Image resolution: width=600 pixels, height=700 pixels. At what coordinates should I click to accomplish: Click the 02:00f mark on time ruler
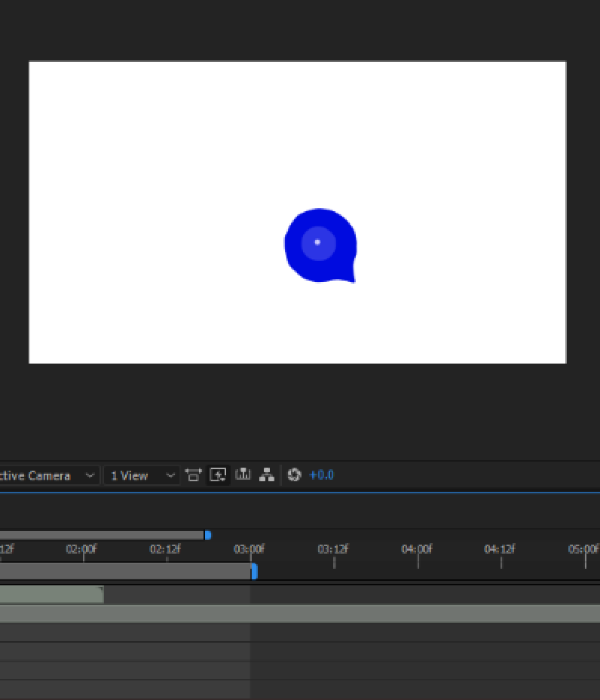pos(81,549)
